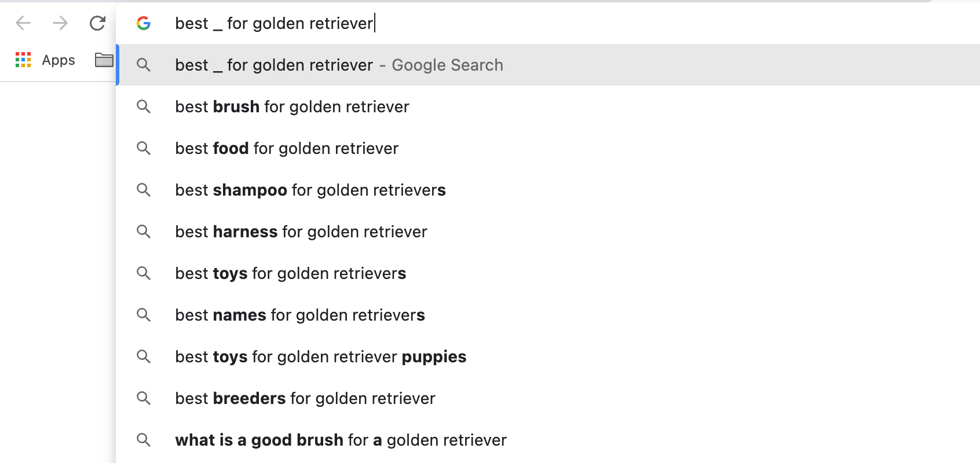Screen dimensions: 980x463
Task: Click the grid icon next to the Apps label
Action: [x=23, y=60]
